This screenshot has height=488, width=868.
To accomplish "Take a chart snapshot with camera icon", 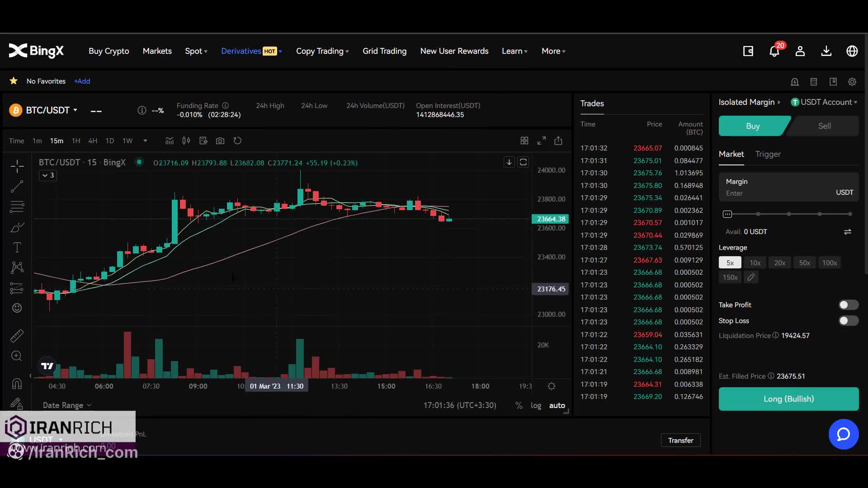I will (x=220, y=141).
